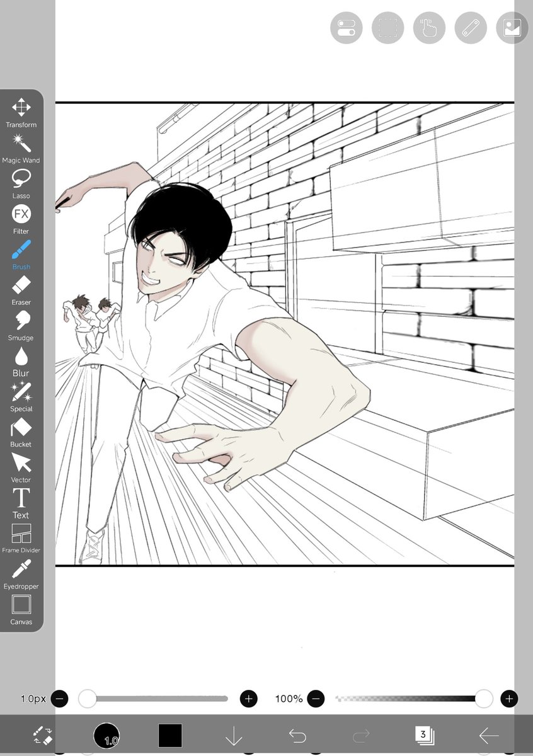Select the Vector tool

tap(21, 468)
